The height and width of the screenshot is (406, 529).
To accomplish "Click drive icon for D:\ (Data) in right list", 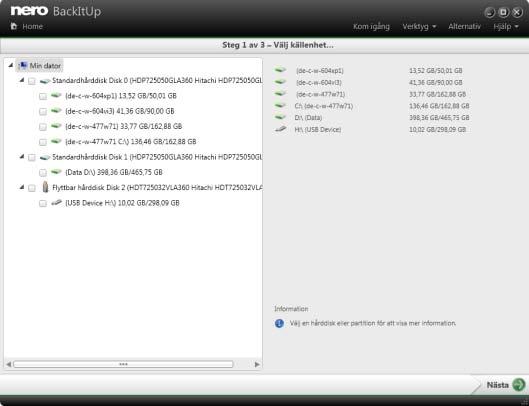I will coord(280,117).
